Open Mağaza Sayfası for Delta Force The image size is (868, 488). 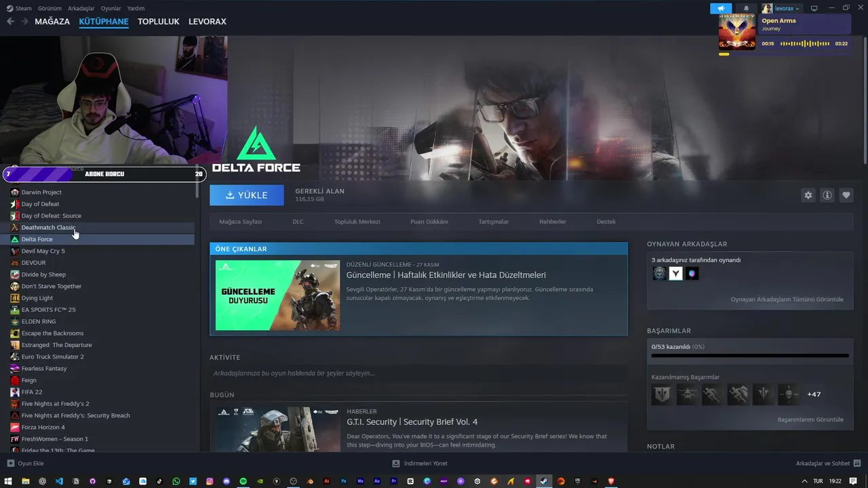click(x=240, y=222)
